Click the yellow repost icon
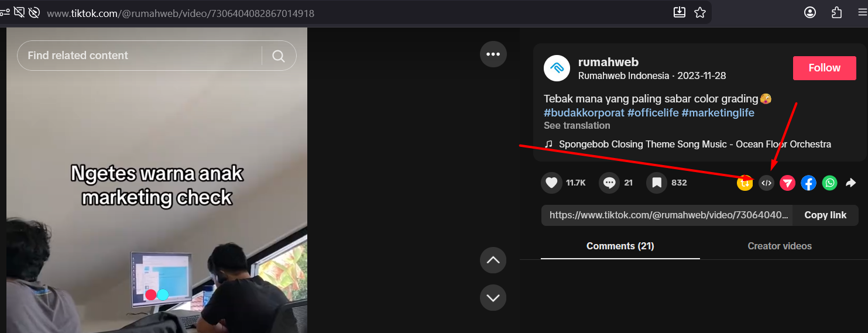Viewport: 868px width, 333px height. coord(745,183)
